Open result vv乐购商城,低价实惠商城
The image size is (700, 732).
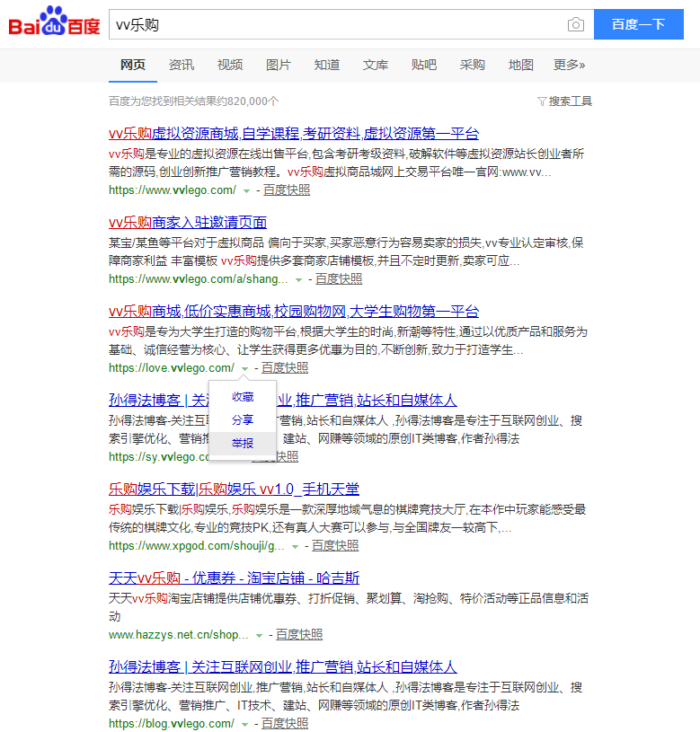(294, 312)
